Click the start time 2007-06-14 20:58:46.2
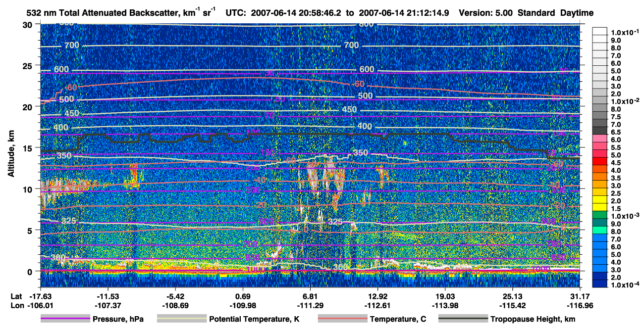 coord(297,13)
